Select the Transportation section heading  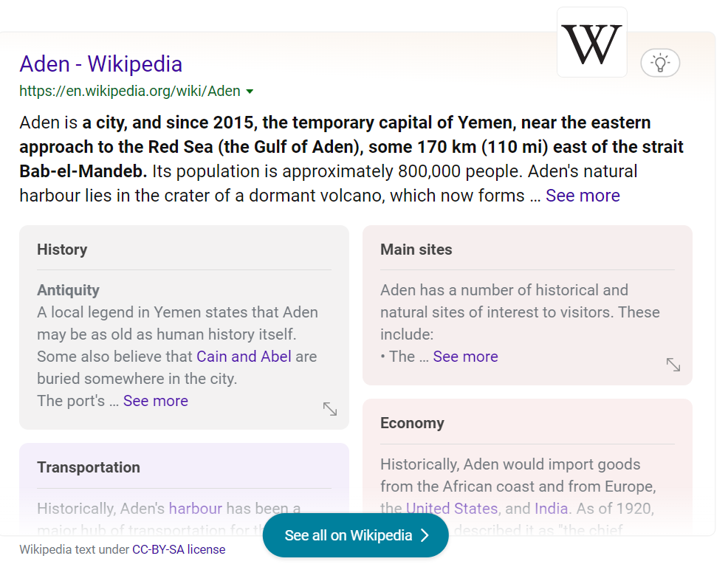(89, 467)
